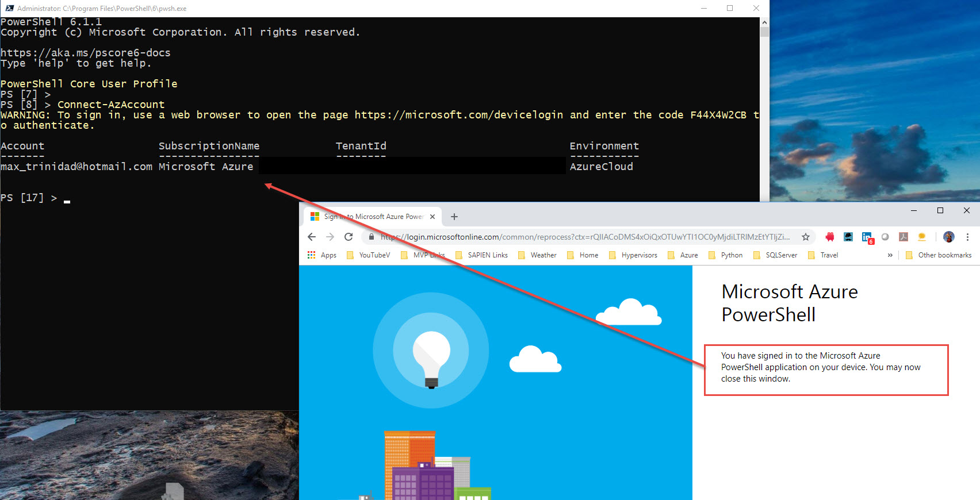Open the bowler hat mustache extension
Screen dimensions: 980x500
[x=848, y=237]
